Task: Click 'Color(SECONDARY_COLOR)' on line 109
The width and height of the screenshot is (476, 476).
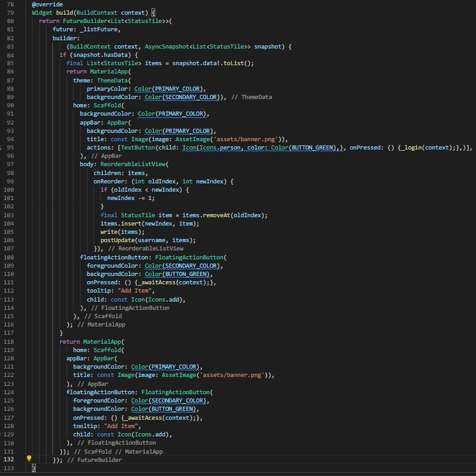Action: coord(182,266)
